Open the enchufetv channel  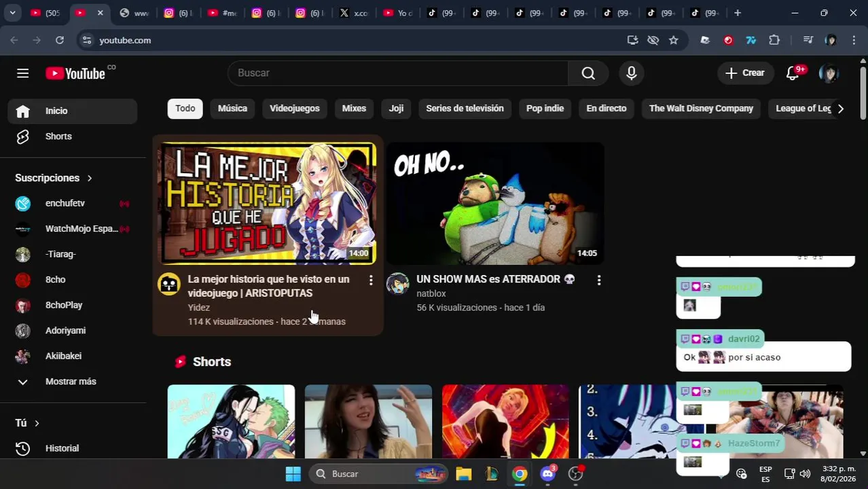72,203
